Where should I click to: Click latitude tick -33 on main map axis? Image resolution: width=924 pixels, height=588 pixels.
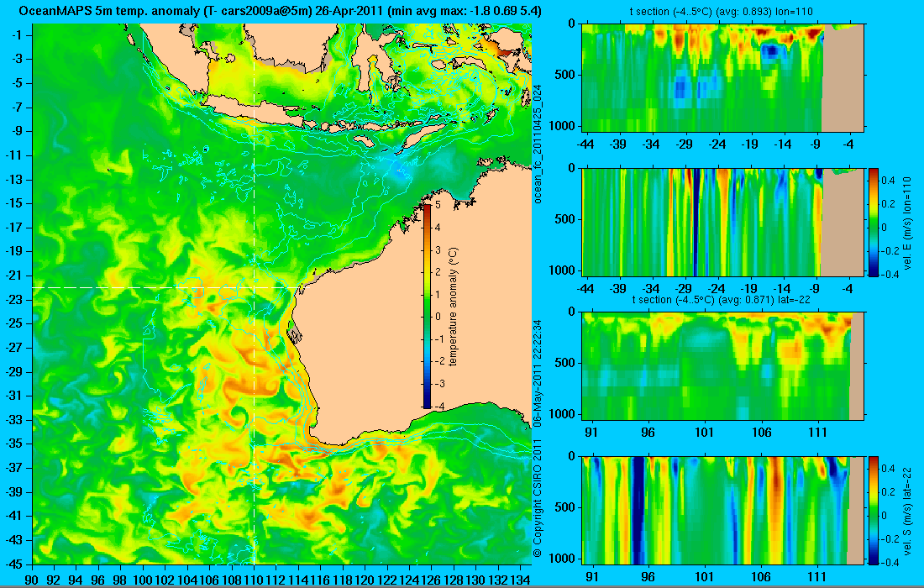17,420
